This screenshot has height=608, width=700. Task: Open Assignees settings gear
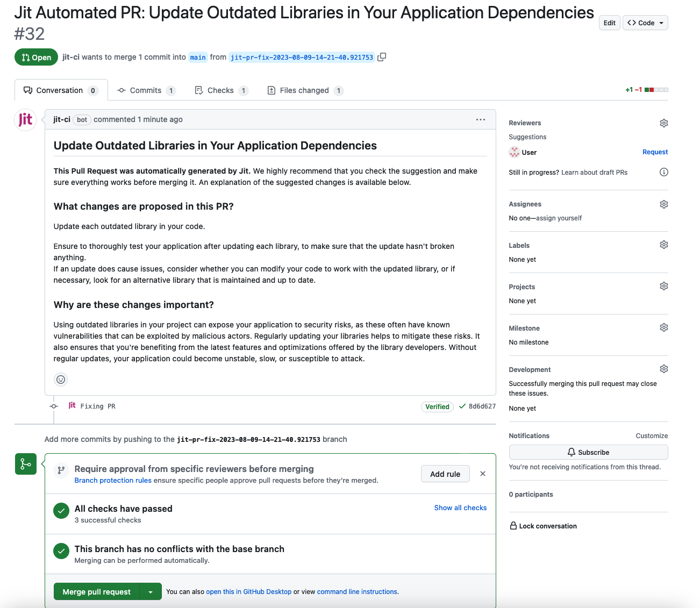pyautogui.click(x=664, y=204)
